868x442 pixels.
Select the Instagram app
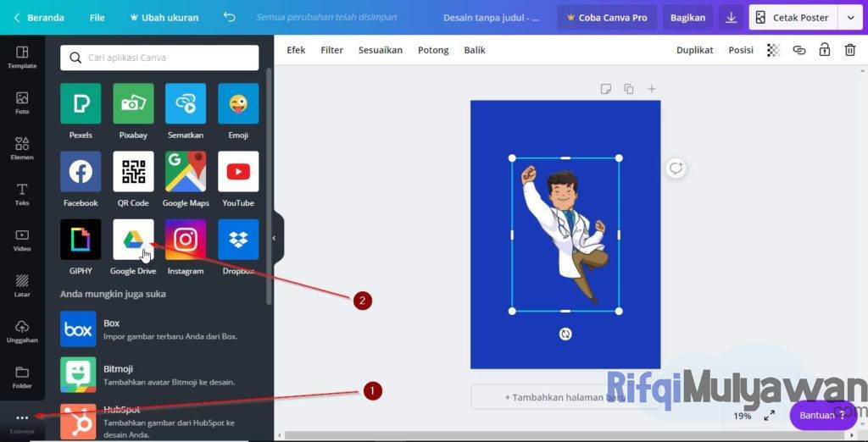(186, 240)
